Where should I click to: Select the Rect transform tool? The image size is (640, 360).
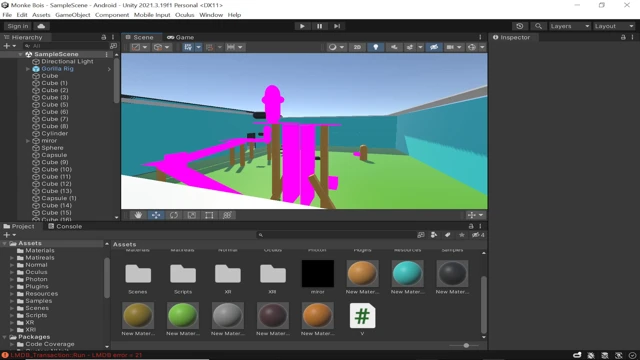(x=209, y=215)
